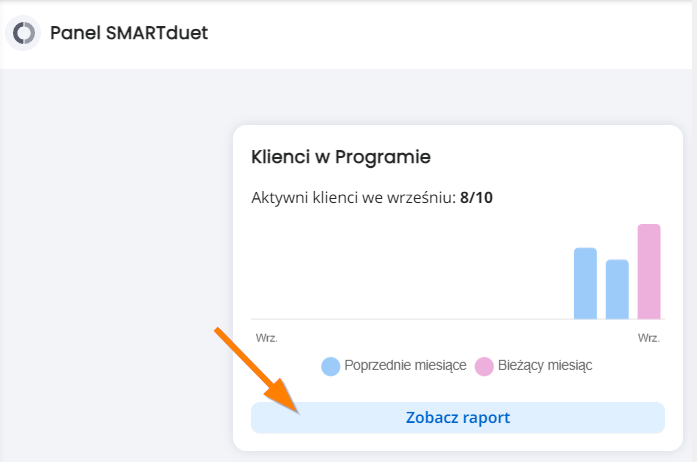Click the right Wrz. axis label
Image resolution: width=697 pixels, height=462 pixels.
(x=649, y=338)
